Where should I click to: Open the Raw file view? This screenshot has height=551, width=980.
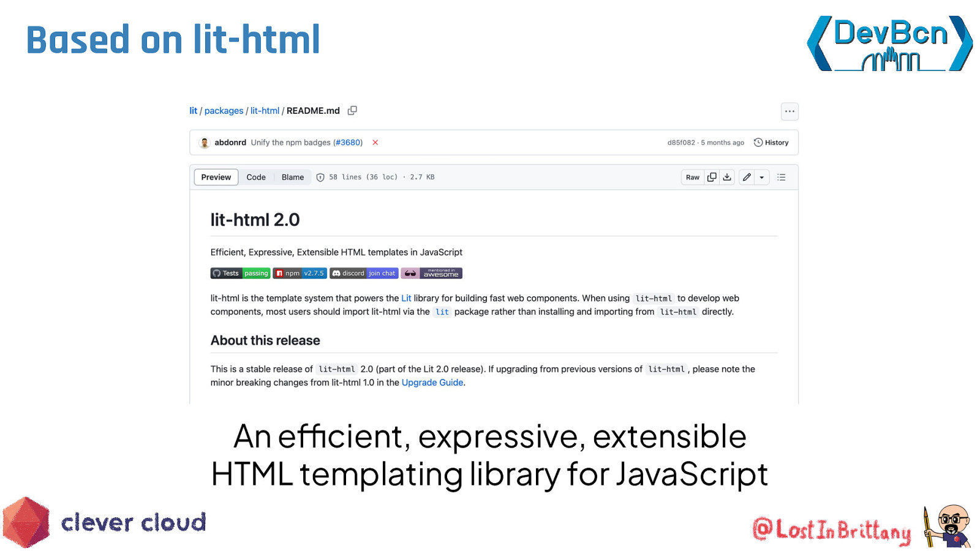[x=693, y=178]
